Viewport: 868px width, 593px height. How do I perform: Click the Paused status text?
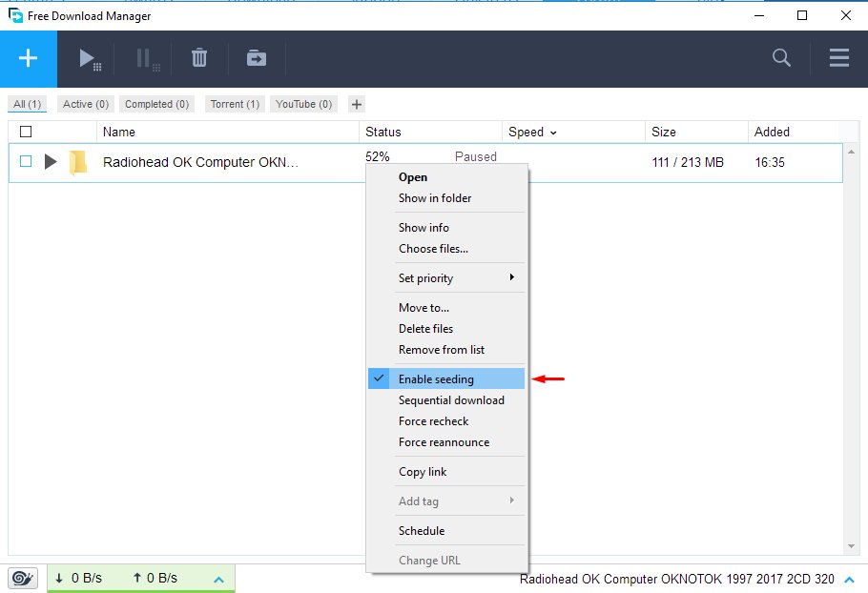476,156
